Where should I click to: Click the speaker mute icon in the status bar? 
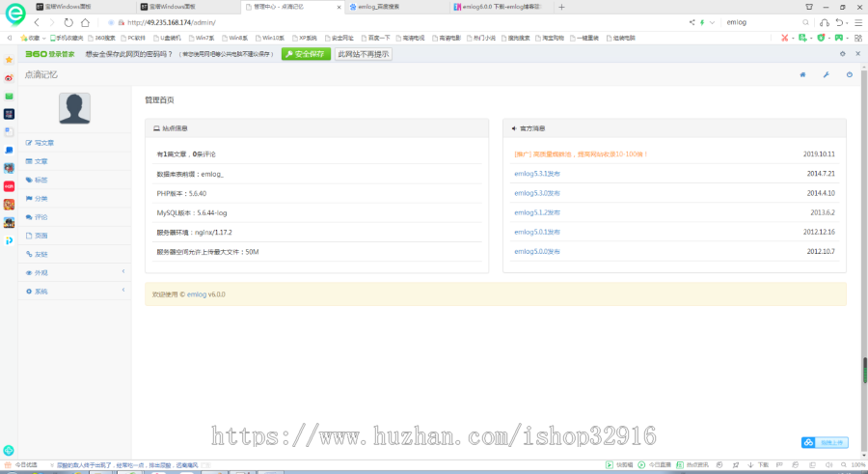pyautogui.click(x=828, y=465)
